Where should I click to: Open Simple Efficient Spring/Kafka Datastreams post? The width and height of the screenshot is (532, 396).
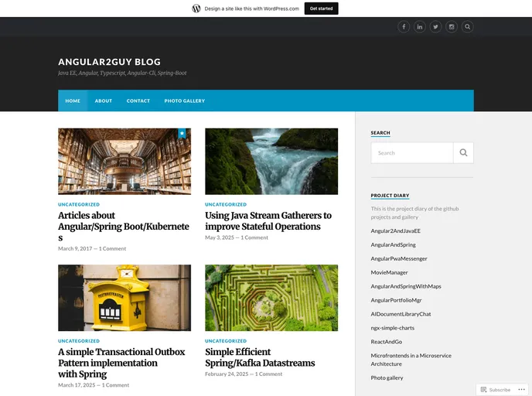pyautogui.click(x=260, y=357)
